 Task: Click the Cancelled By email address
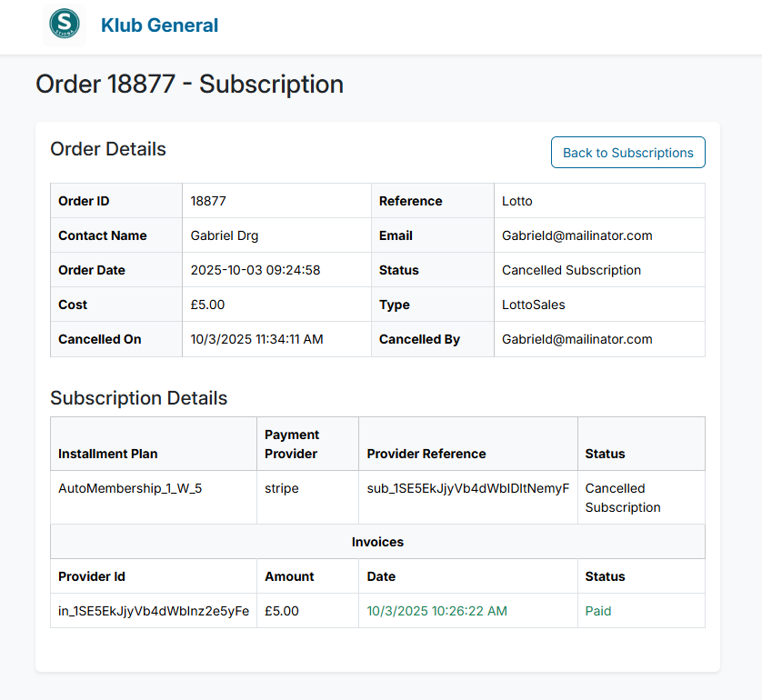[x=577, y=339]
